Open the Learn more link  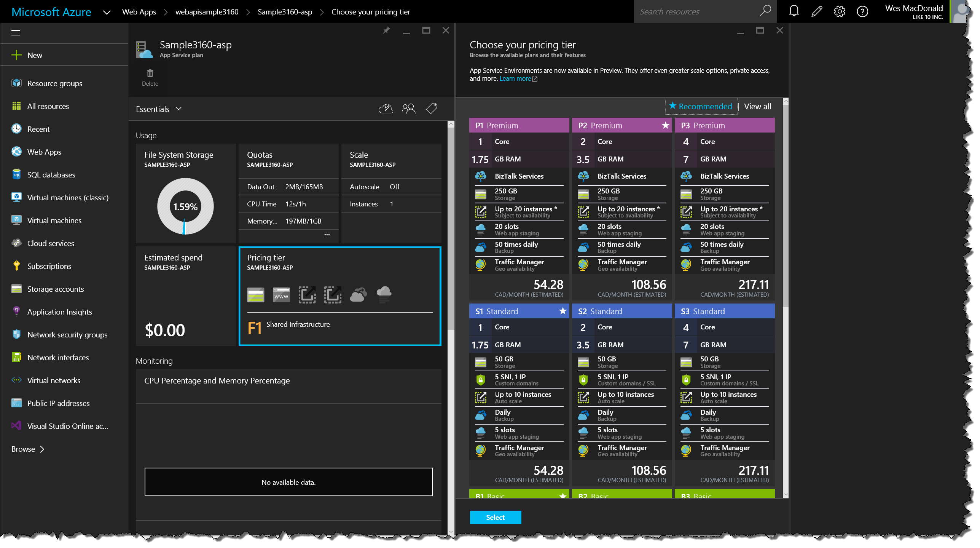pos(515,79)
